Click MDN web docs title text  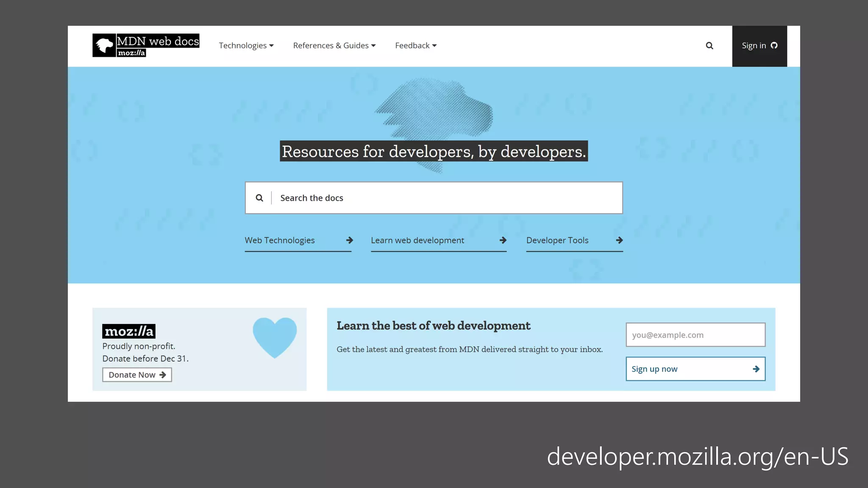(158, 41)
